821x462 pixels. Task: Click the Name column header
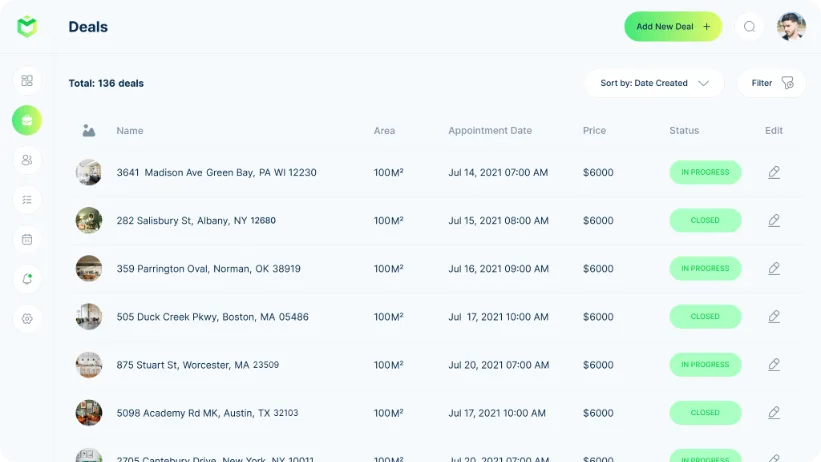pyautogui.click(x=130, y=130)
